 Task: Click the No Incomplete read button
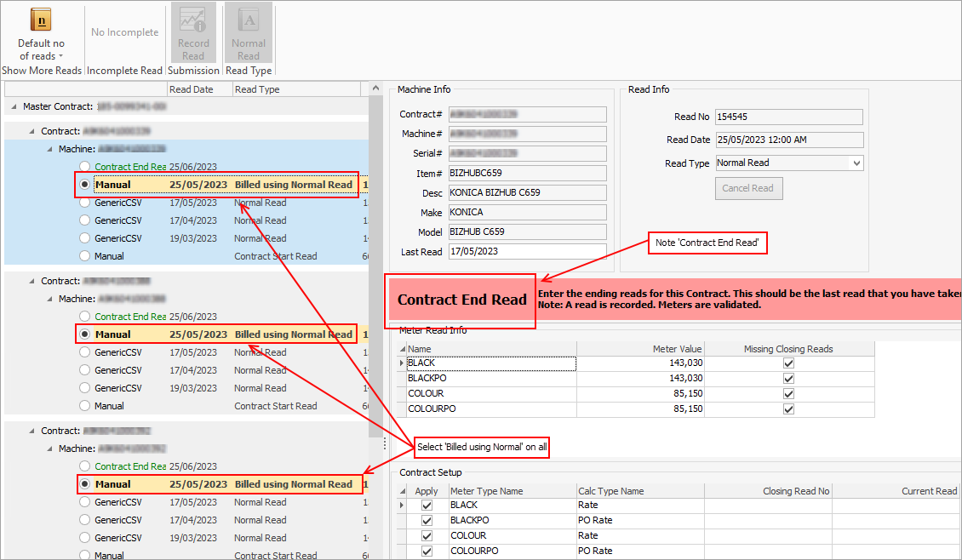[124, 32]
